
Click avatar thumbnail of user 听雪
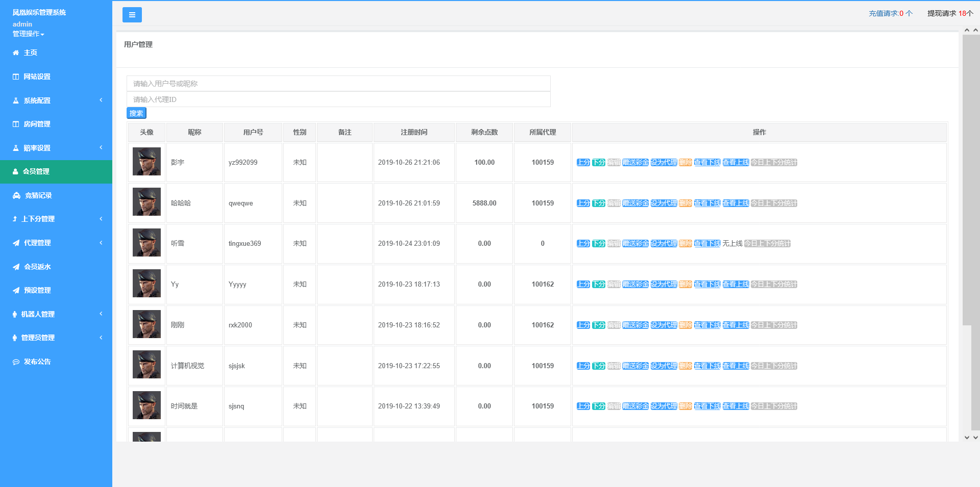tap(146, 243)
